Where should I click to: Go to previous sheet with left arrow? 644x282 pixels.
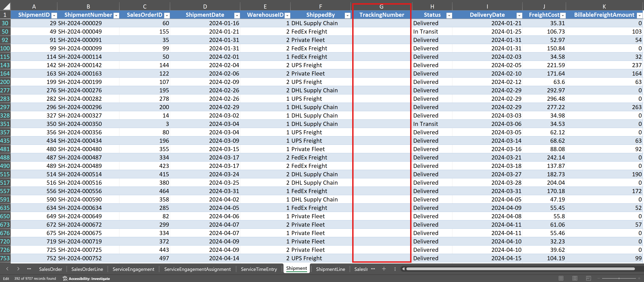click(7, 269)
